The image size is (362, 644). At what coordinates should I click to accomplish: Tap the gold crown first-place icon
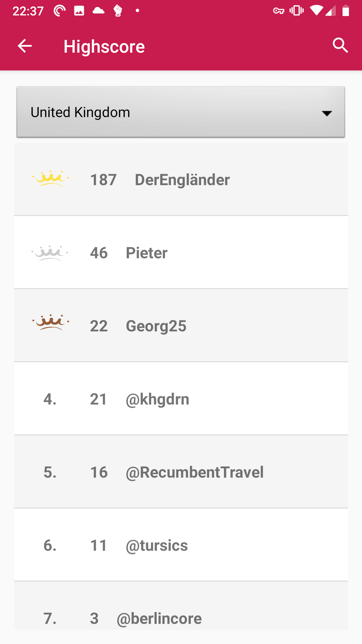(51, 178)
